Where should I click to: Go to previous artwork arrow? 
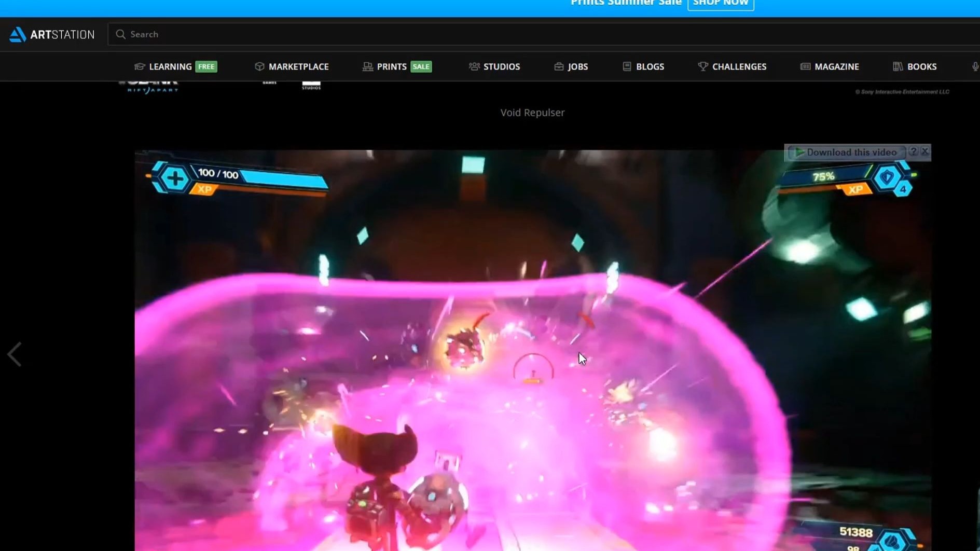point(15,354)
